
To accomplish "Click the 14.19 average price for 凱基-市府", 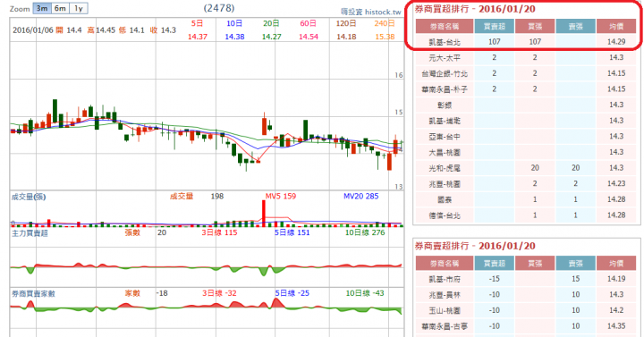I will 616,279.
